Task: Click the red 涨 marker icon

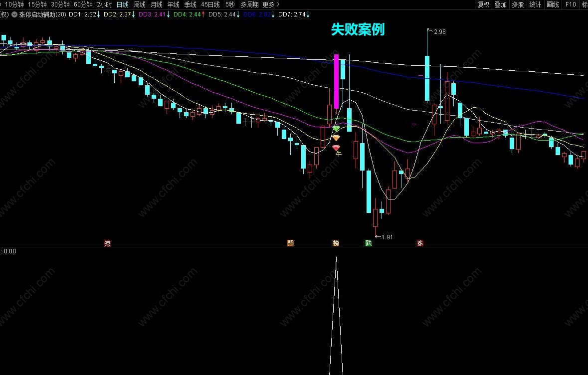Action: tap(420, 243)
